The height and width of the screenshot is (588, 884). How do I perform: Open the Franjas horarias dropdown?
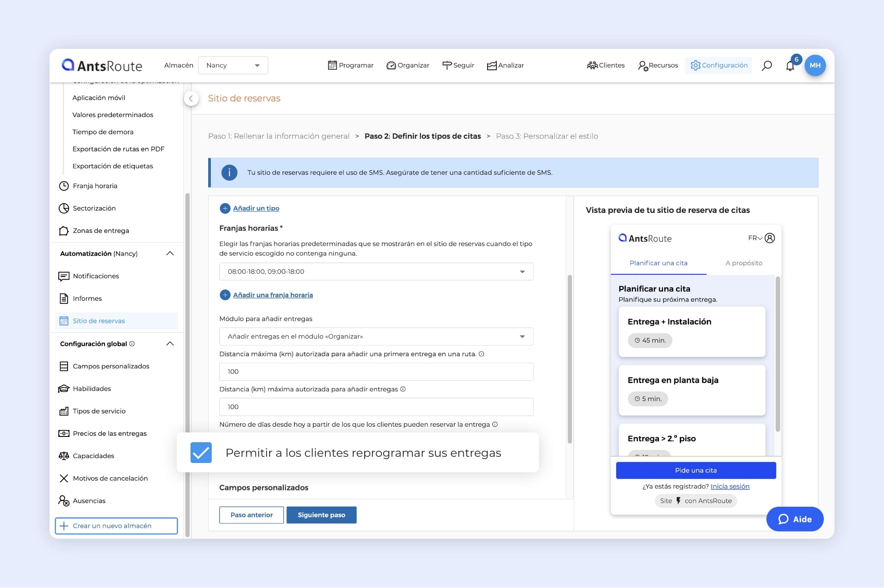pos(376,272)
